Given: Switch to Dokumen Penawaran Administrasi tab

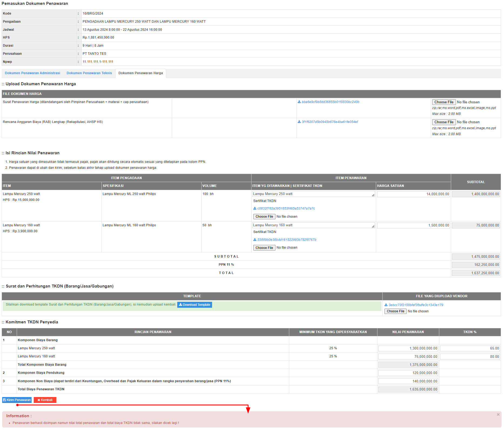Looking at the screenshot, I should click(x=32, y=73).
